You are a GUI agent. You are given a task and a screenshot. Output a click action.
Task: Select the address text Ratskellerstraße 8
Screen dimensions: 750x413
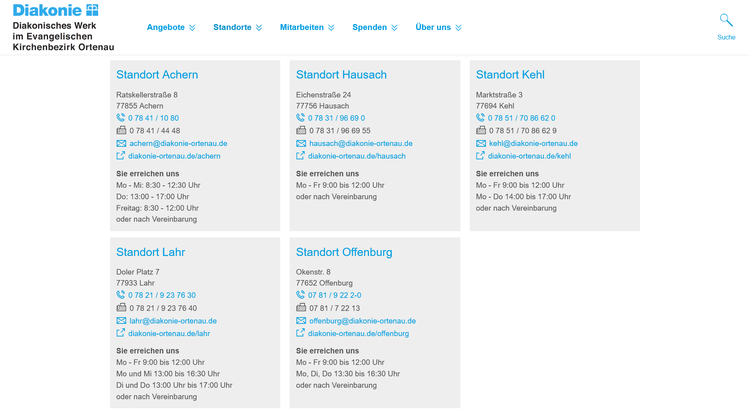pyautogui.click(x=147, y=95)
